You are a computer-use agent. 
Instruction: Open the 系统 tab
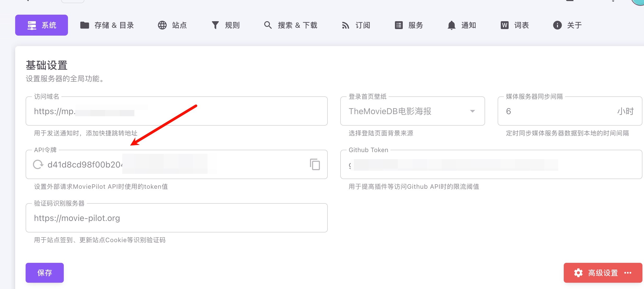[x=42, y=25]
